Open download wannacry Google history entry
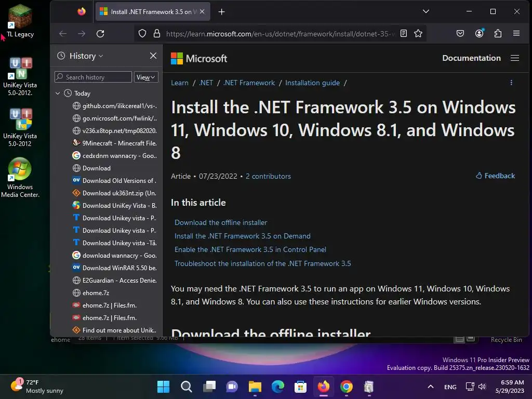This screenshot has height=399, width=532. [115, 256]
